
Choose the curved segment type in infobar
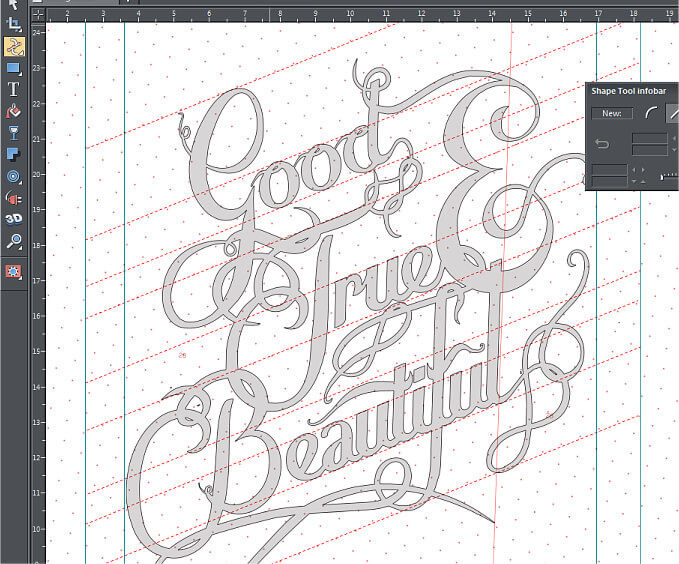coord(651,113)
